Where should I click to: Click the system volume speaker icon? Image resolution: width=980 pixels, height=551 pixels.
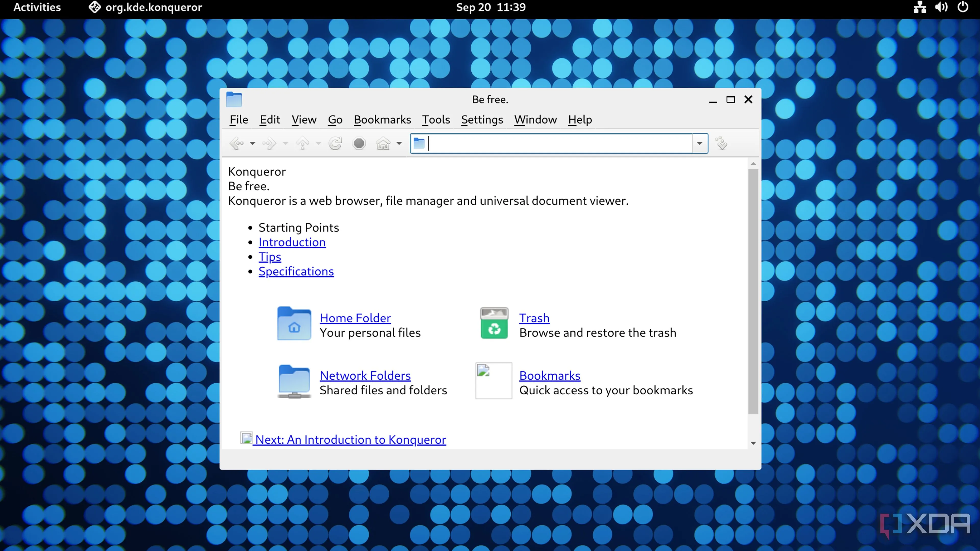coord(941,7)
